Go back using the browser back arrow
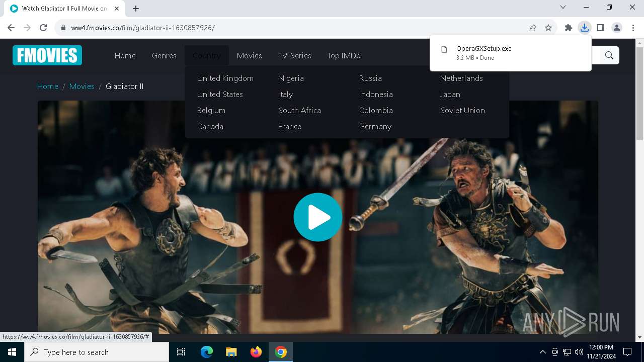 point(11,28)
